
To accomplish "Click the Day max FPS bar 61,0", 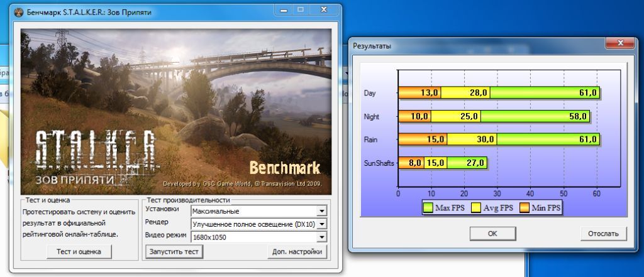I will (x=545, y=93).
